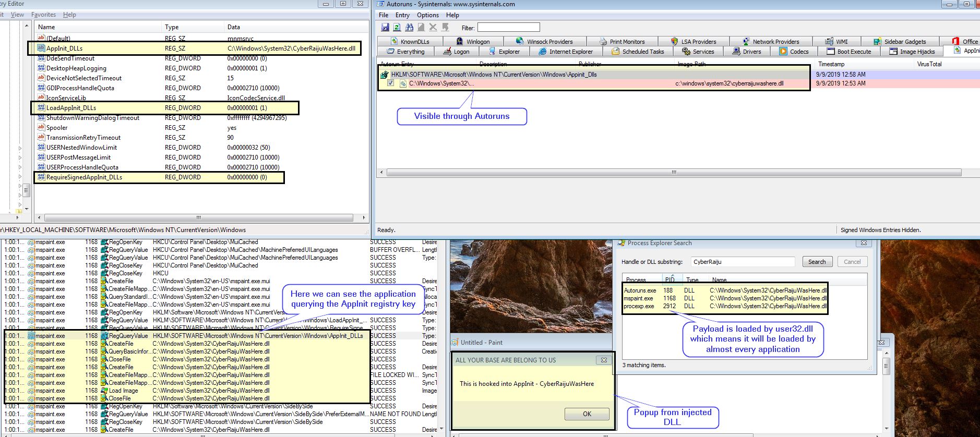Switch to the Services tab
Image resolution: width=980 pixels, height=437 pixels.
point(697,52)
